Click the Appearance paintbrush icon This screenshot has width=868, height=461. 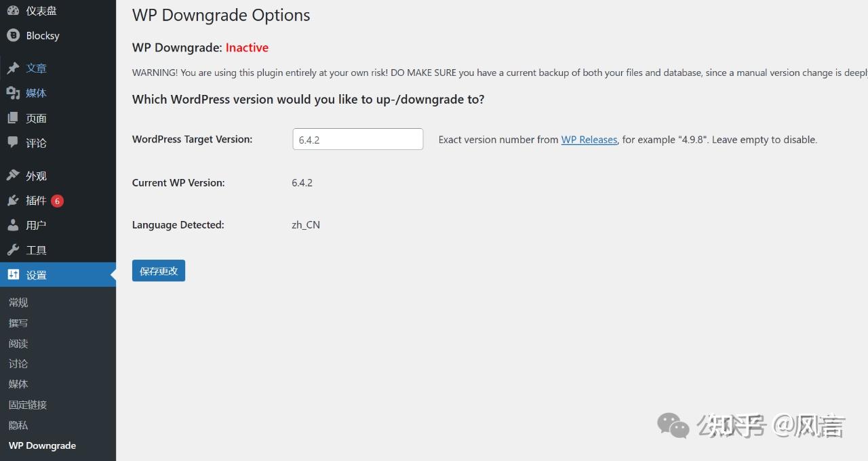pos(13,175)
